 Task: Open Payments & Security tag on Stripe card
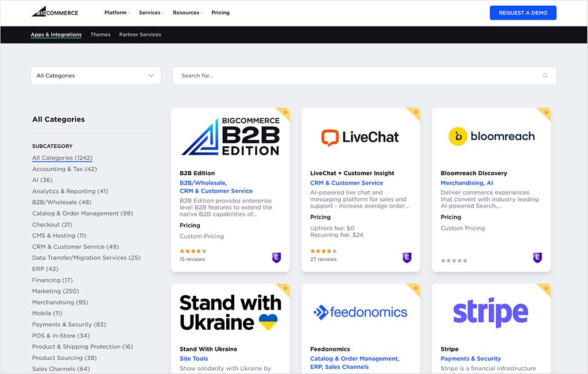tap(471, 358)
